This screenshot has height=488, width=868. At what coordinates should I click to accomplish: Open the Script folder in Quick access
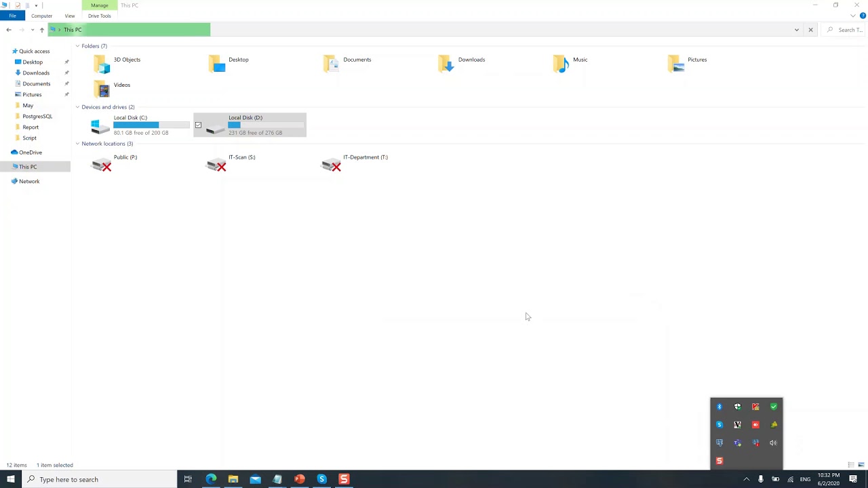point(29,138)
